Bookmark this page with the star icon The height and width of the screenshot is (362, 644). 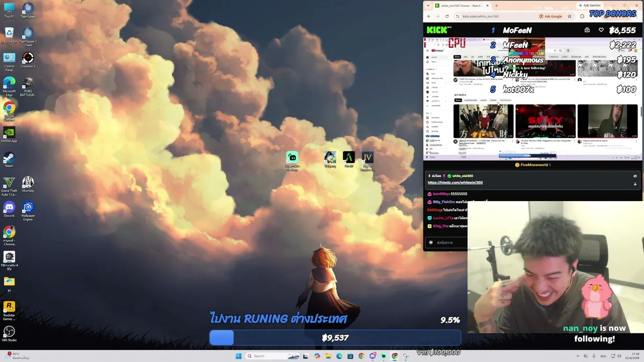click(x=570, y=16)
